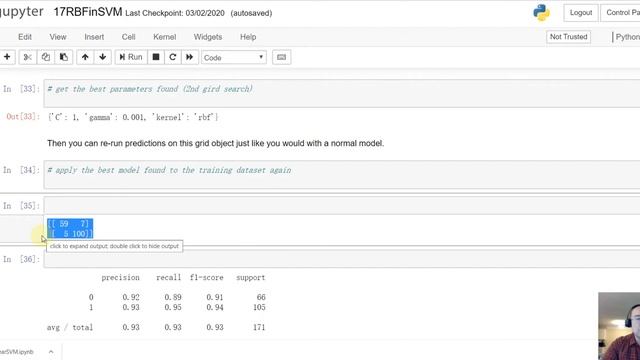Open the Edit menu
This screenshot has width=640, height=360.
point(25,37)
